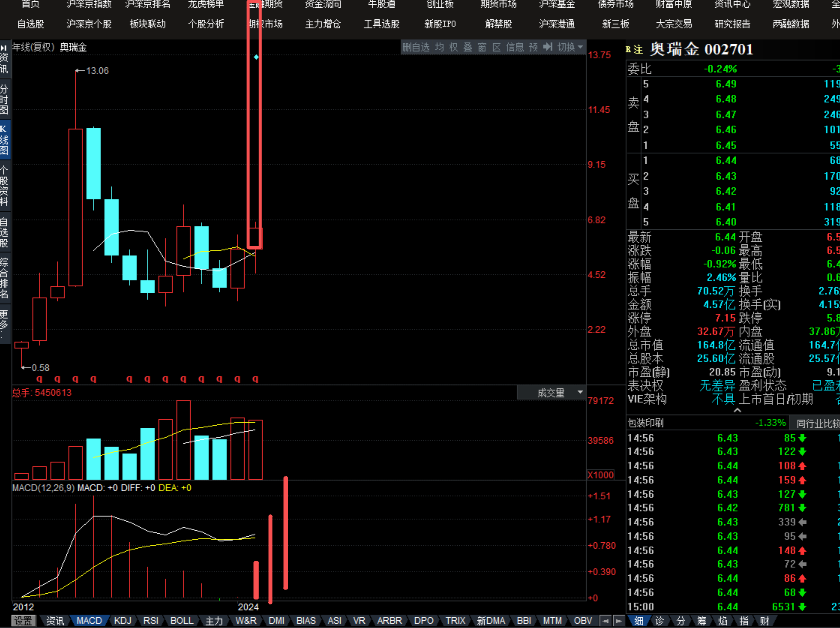
Task: Select the 分时图 view in left sidebar
Action: pyautogui.click(x=4, y=99)
